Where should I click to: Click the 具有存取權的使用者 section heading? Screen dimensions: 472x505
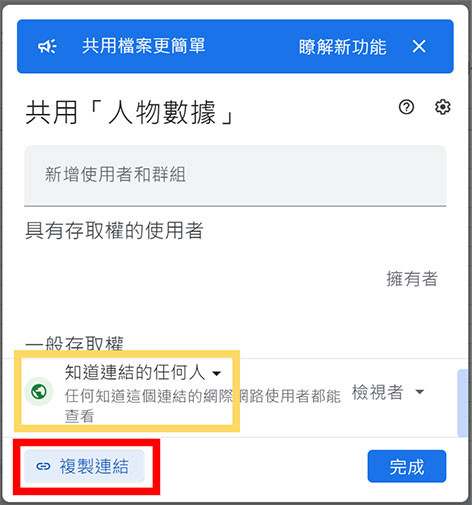114,230
